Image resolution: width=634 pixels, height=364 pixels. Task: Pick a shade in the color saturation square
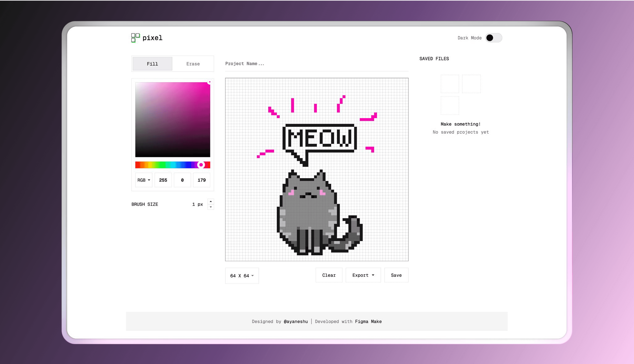173,120
